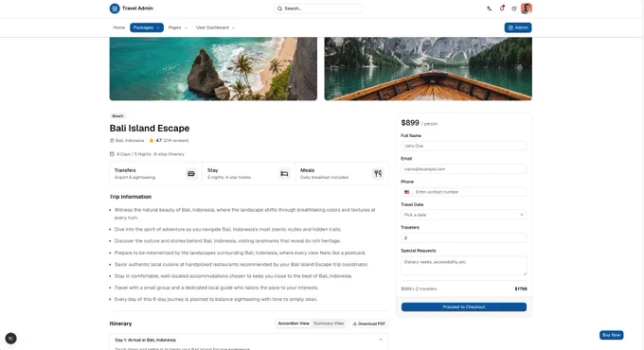Click the calendar icon beside 6 Days / 5 Nights
This screenshot has width=644, height=350.
(x=112, y=154)
